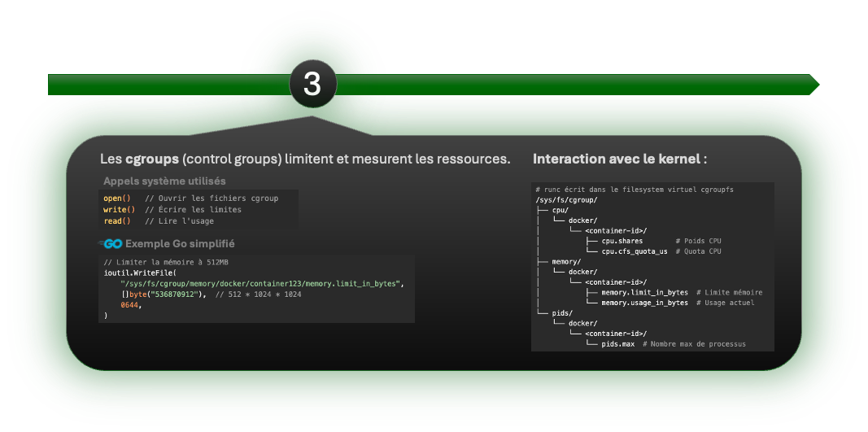Click the number 3 step badge

click(x=312, y=85)
